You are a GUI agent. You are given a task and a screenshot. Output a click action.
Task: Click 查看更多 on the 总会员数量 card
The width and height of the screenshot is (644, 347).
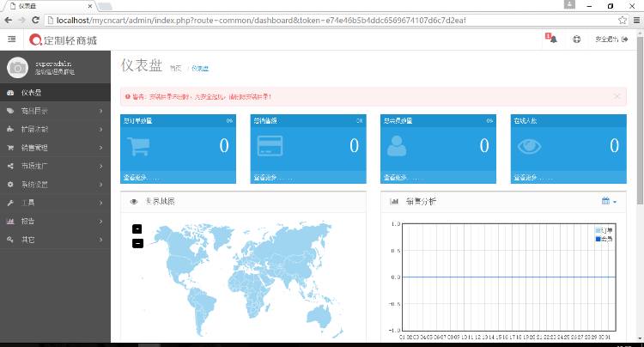(x=403, y=178)
